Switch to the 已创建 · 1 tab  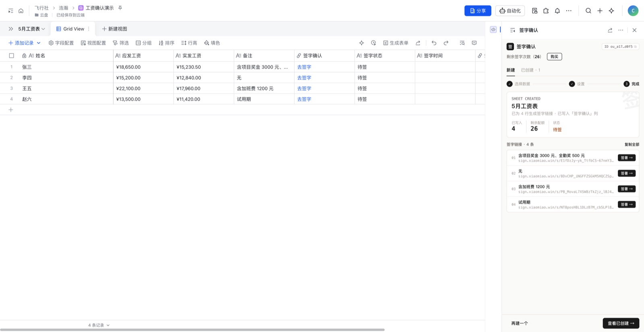pos(530,70)
